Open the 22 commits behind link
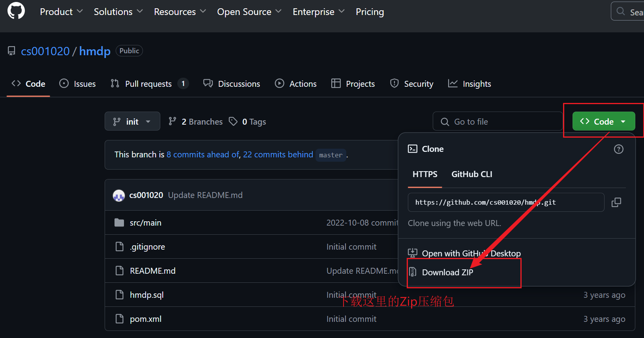The width and height of the screenshot is (644, 338). [278, 155]
